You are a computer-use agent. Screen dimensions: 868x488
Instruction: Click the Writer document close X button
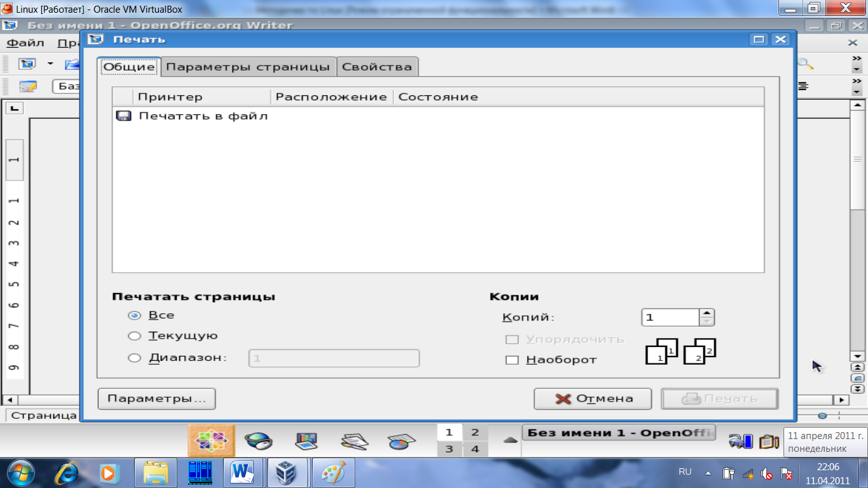(853, 43)
